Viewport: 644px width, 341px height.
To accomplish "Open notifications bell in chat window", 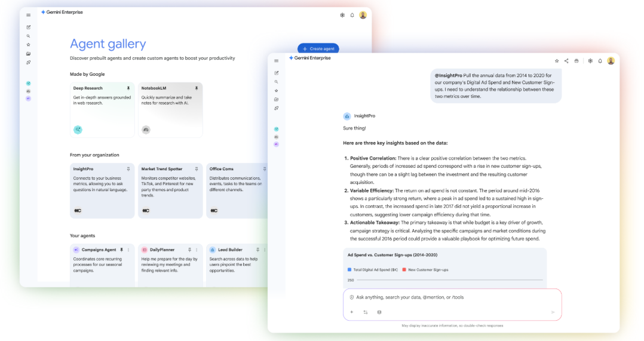I will pos(600,60).
